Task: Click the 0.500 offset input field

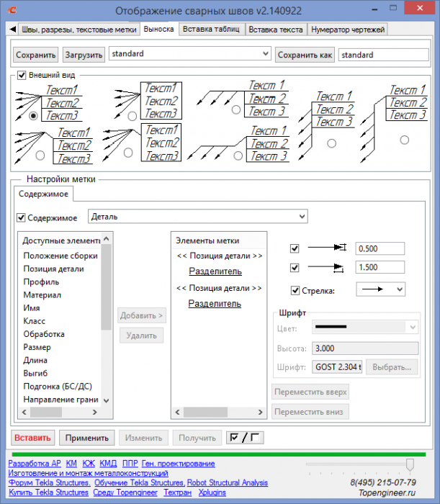Action: pos(380,248)
